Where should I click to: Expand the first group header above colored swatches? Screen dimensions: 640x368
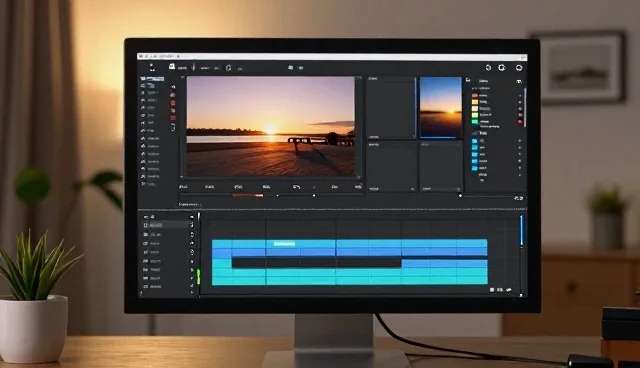[481, 89]
